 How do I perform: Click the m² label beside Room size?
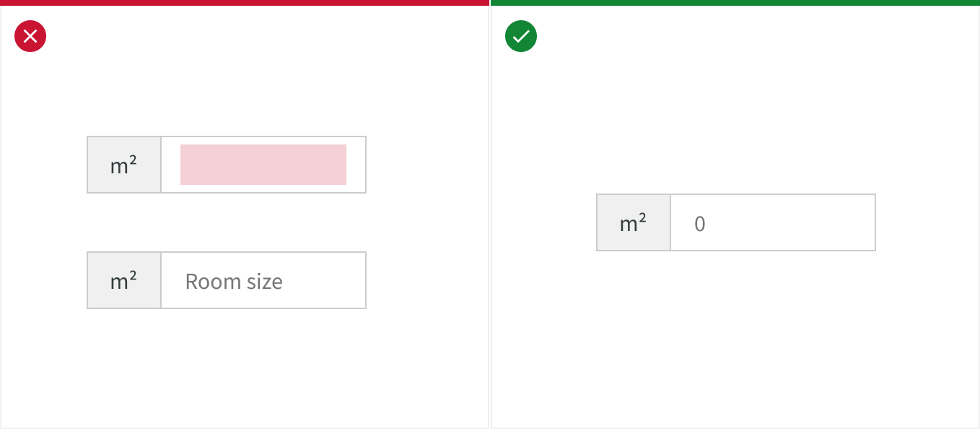pos(124,281)
